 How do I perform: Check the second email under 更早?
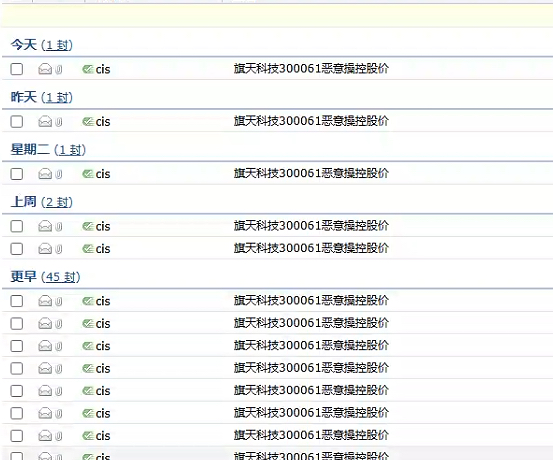pos(17,323)
